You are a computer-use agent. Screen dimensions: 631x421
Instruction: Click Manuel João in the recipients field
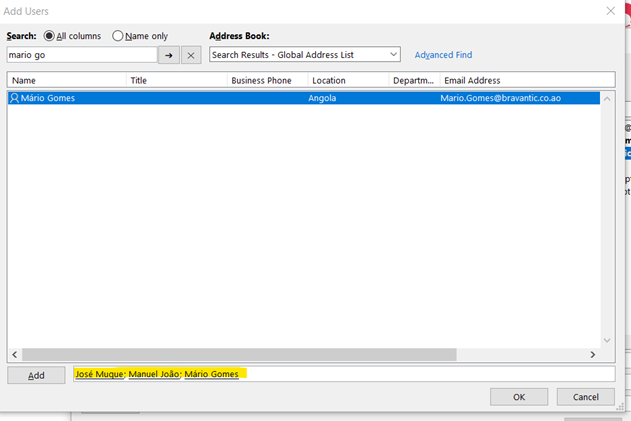(154, 374)
